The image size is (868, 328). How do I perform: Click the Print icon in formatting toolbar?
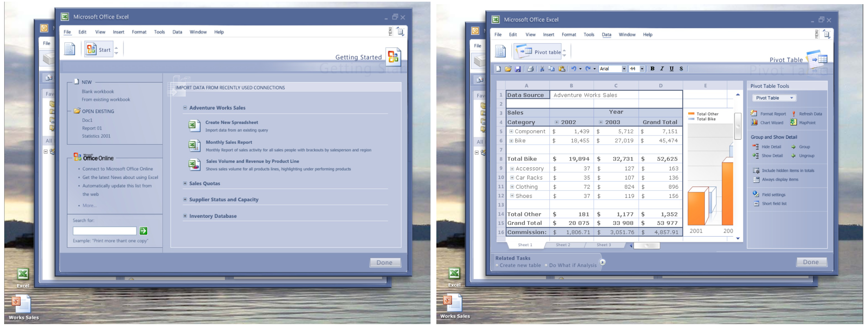[530, 69]
